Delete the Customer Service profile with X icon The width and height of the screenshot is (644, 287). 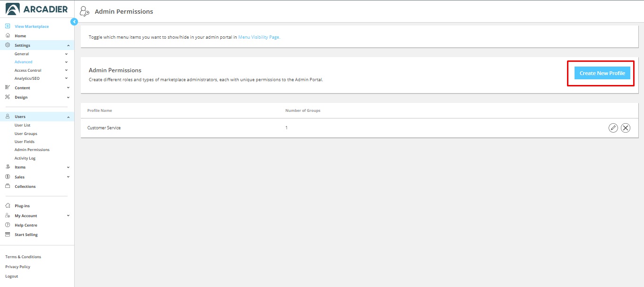point(625,128)
